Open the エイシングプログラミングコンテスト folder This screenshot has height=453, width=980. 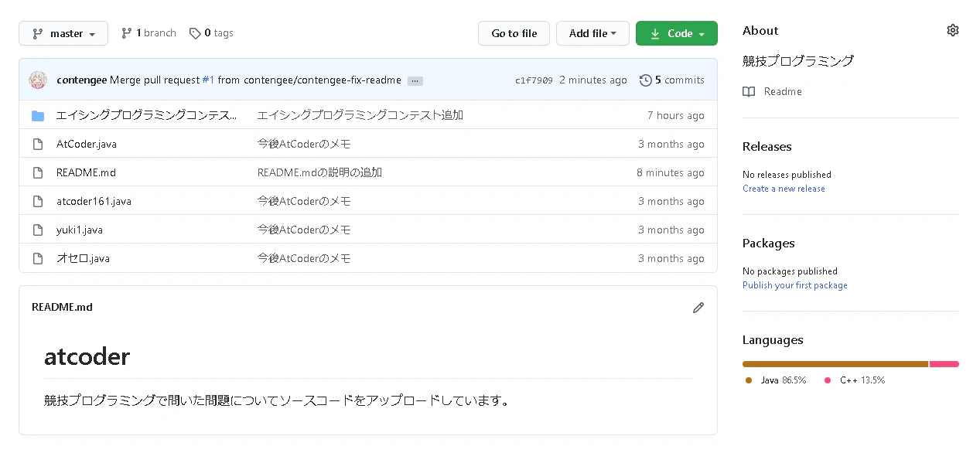[x=147, y=115]
